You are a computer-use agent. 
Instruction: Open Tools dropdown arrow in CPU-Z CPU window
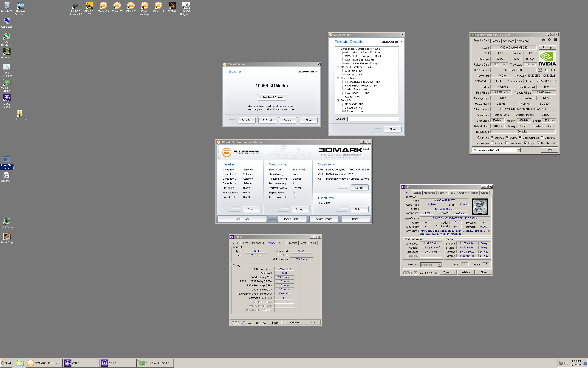[455, 272]
